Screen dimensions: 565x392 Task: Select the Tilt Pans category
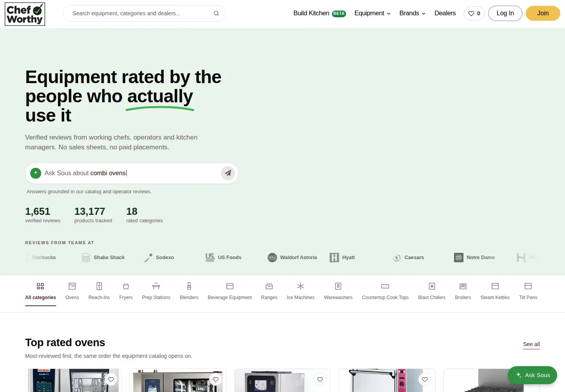[528, 291]
